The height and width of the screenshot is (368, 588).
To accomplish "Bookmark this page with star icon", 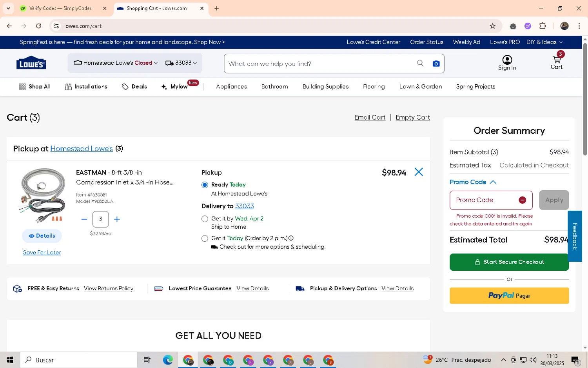I will [x=492, y=26].
